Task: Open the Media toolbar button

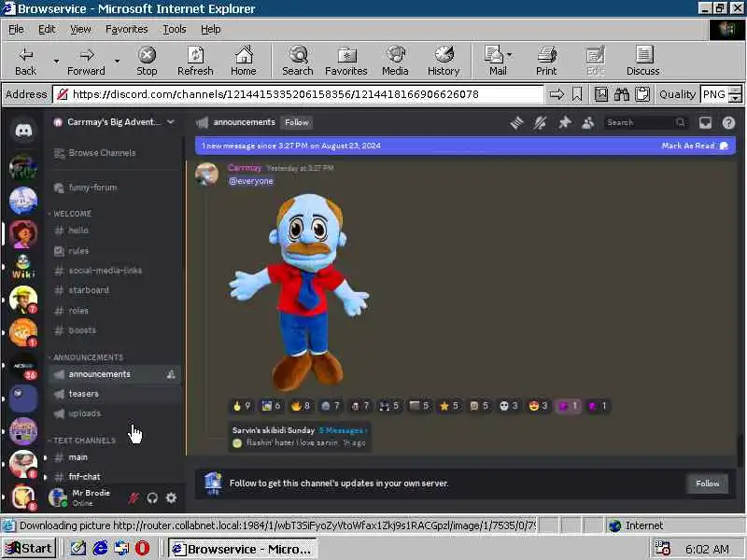Action: [x=395, y=61]
